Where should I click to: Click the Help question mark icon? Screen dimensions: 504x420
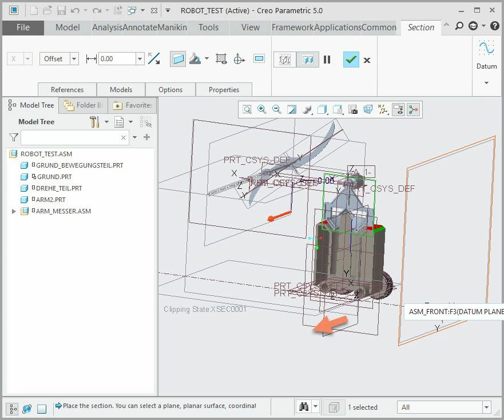494,26
